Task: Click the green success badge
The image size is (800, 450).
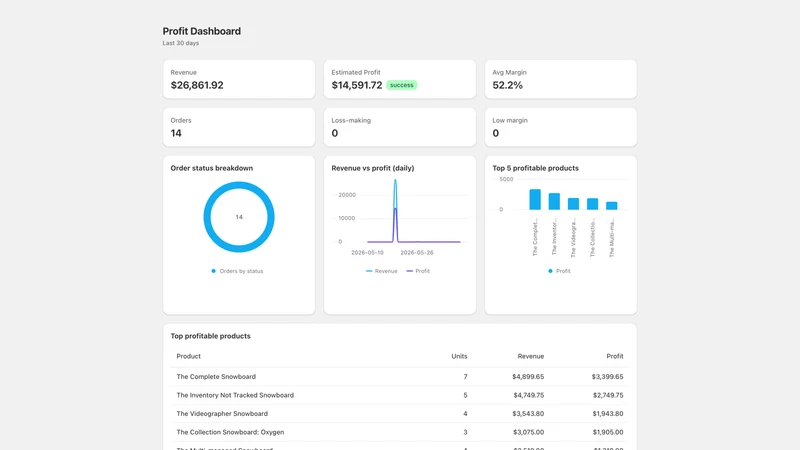Action: 402,85
